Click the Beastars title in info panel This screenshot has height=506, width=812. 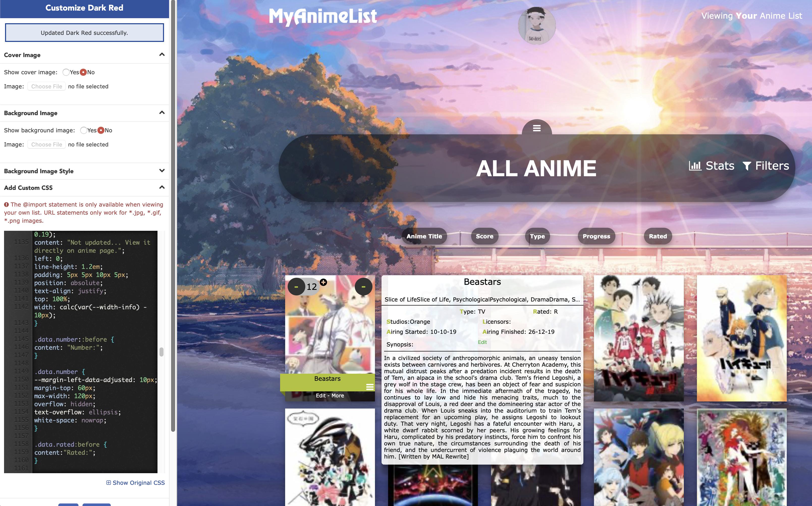coord(482,282)
